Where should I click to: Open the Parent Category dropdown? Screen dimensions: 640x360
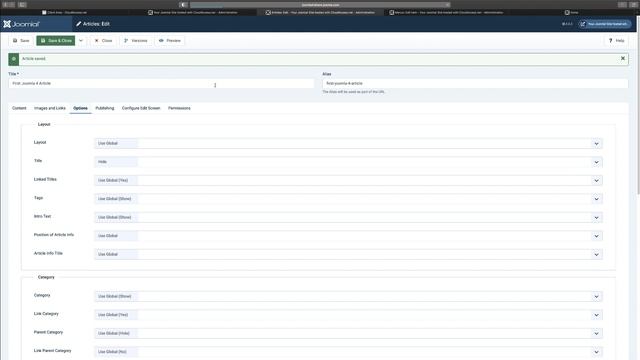click(348, 333)
